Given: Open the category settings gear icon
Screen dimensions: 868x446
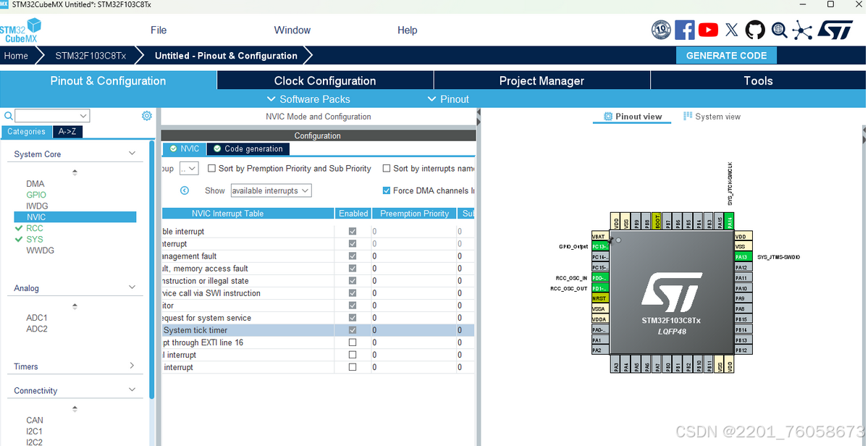Looking at the screenshot, I should [147, 116].
